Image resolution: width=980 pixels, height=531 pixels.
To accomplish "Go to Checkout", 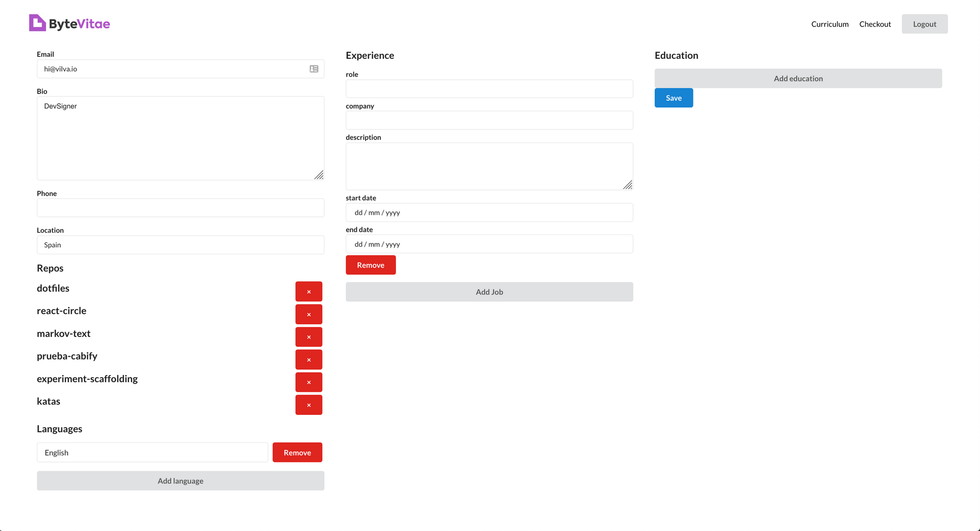I will [x=875, y=24].
